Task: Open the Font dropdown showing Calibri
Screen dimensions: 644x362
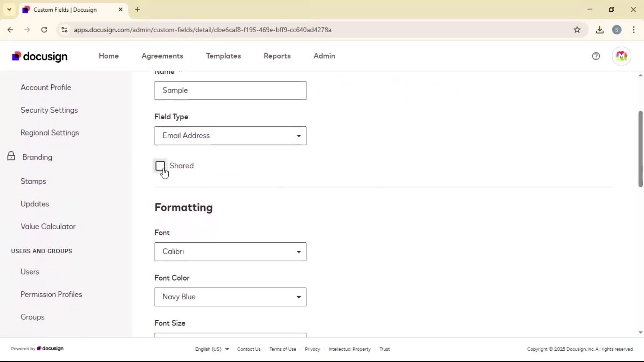Action: tap(230, 252)
